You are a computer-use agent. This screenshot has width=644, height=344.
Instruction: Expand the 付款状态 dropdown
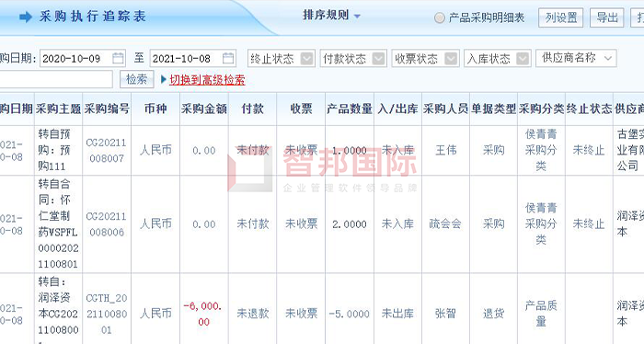(x=353, y=58)
